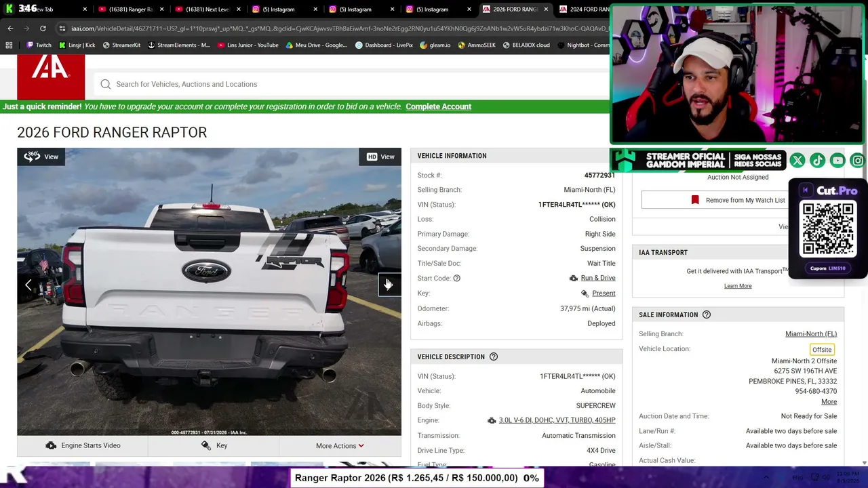Viewport: 868px width, 488px height.
Task: Open the Key image button below the photo
Action: coord(214,445)
